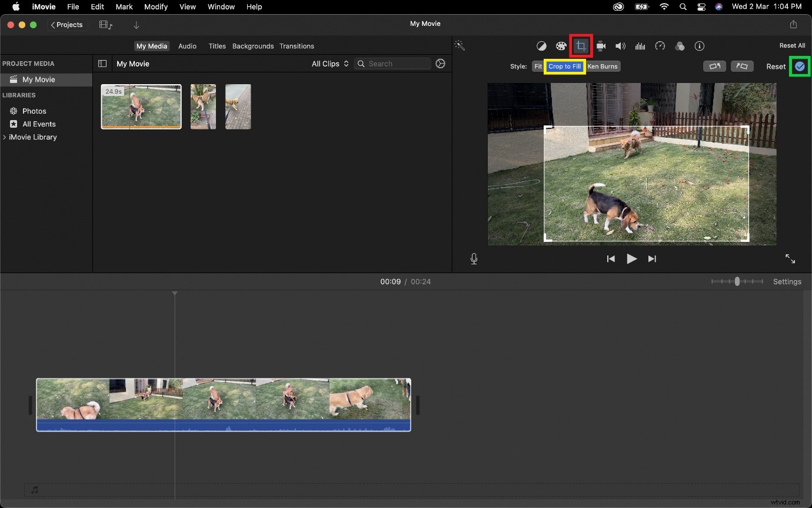Select the Ken Burns crop style
This screenshot has width=812, height=508.
pos(603,67)
